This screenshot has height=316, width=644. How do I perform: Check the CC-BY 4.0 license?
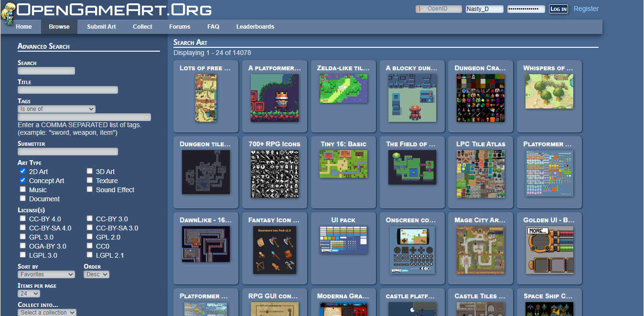tap(23, 218)
